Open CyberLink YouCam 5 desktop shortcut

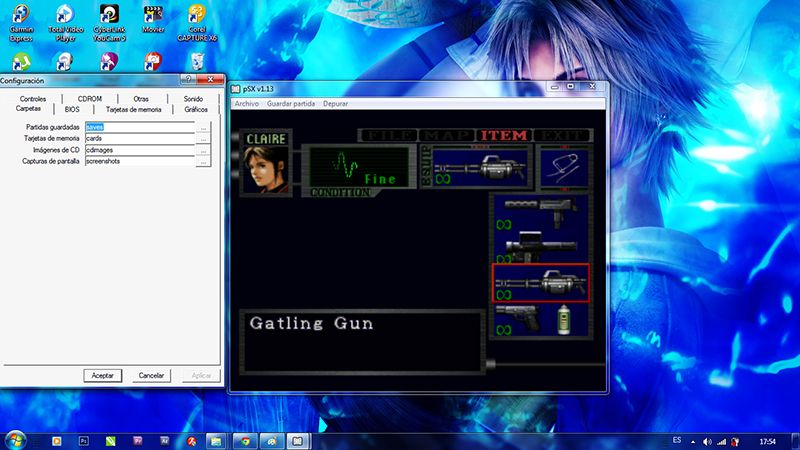point(109,22)
